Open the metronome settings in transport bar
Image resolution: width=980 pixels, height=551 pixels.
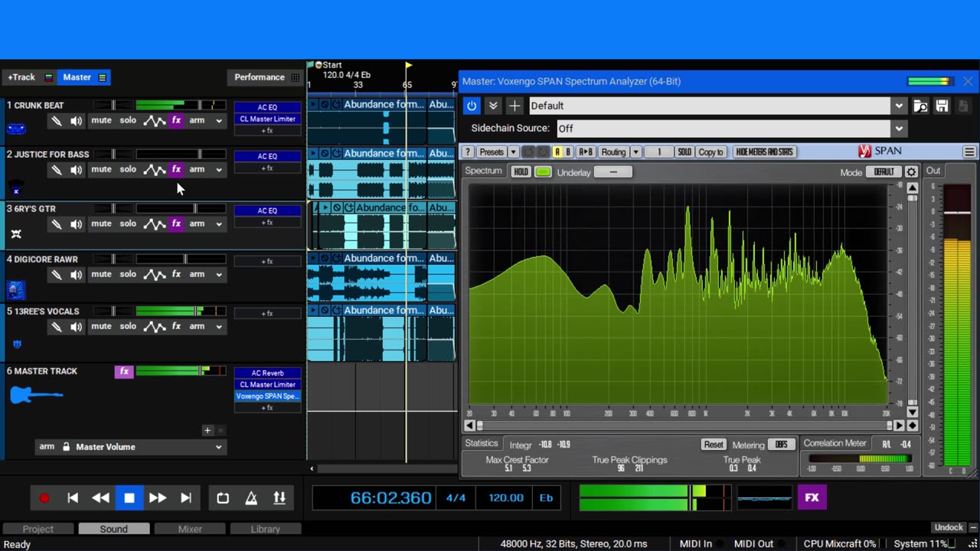pos(251,498)
